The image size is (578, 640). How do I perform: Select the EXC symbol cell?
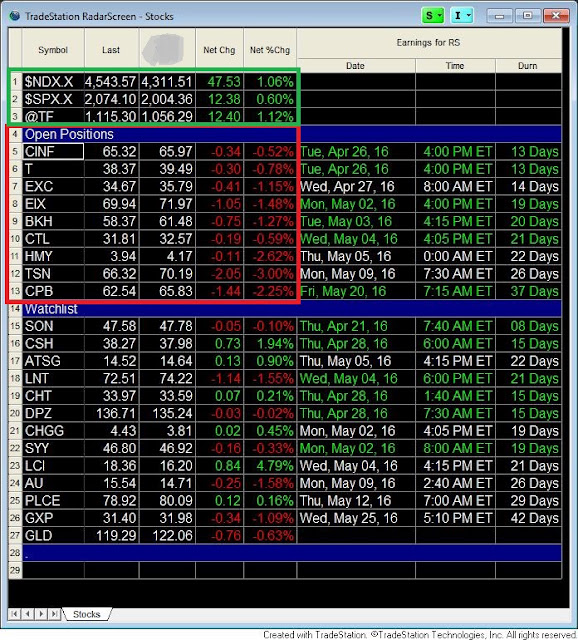tap(53, 187)
